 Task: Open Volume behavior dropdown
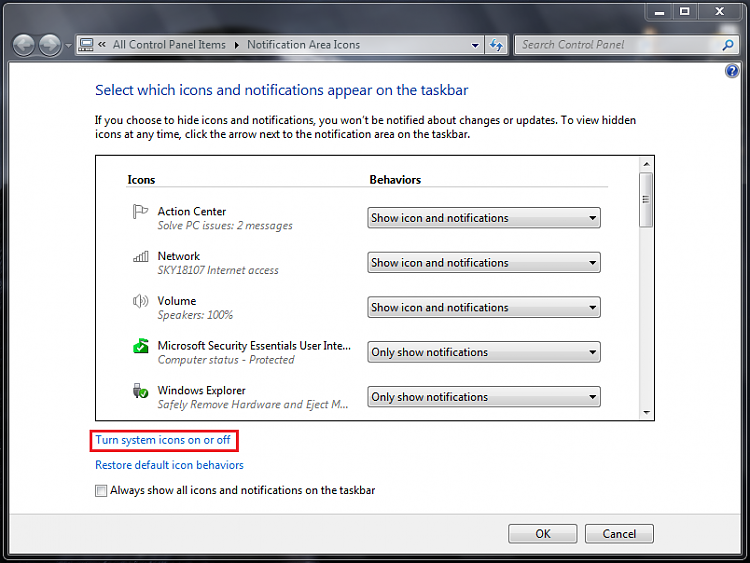[484, 307]
